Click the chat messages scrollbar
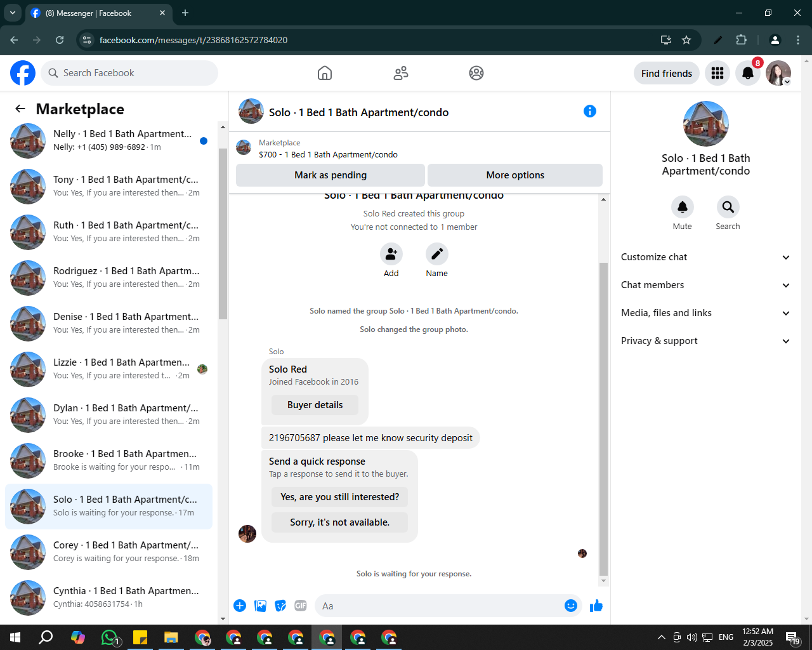This screenshot has height=650, width=812. [x=603, y=419]
